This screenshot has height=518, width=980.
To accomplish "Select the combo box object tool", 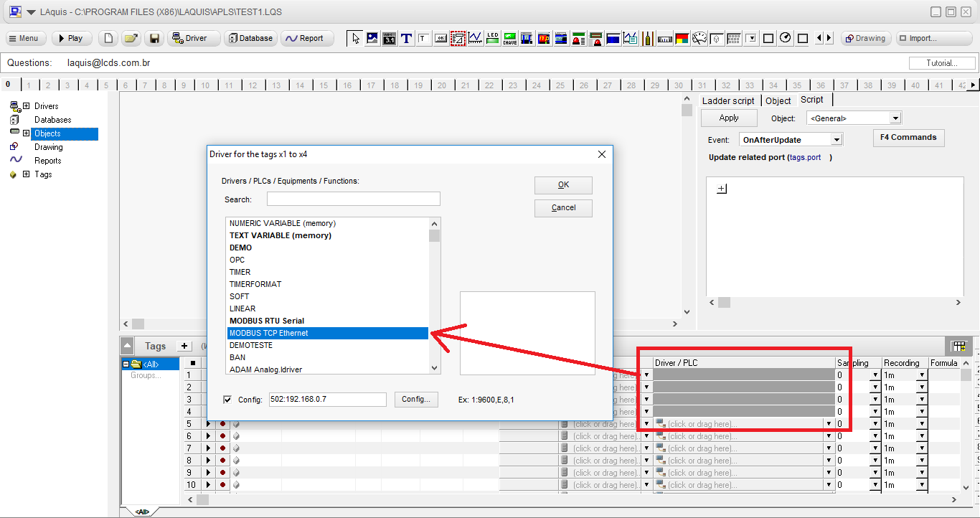I will pyautogui.click(x=751, y=38).
